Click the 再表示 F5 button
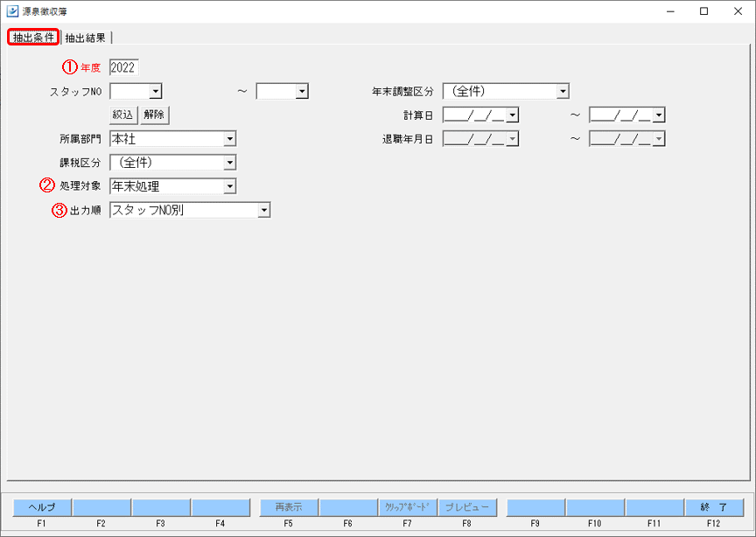Screen dimensions: 756x537 [289, 507]
